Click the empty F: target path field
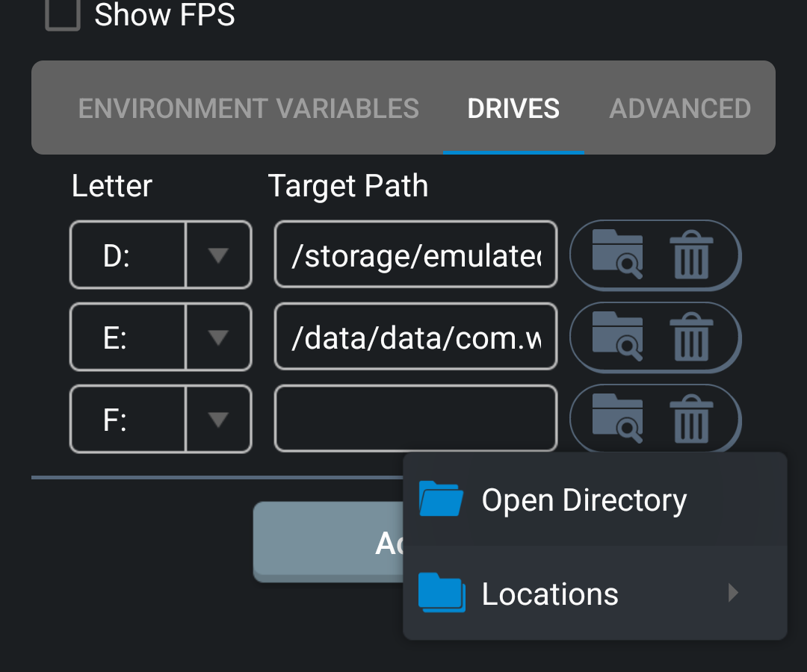Screen dimensions: 807x672 [415, 418]
